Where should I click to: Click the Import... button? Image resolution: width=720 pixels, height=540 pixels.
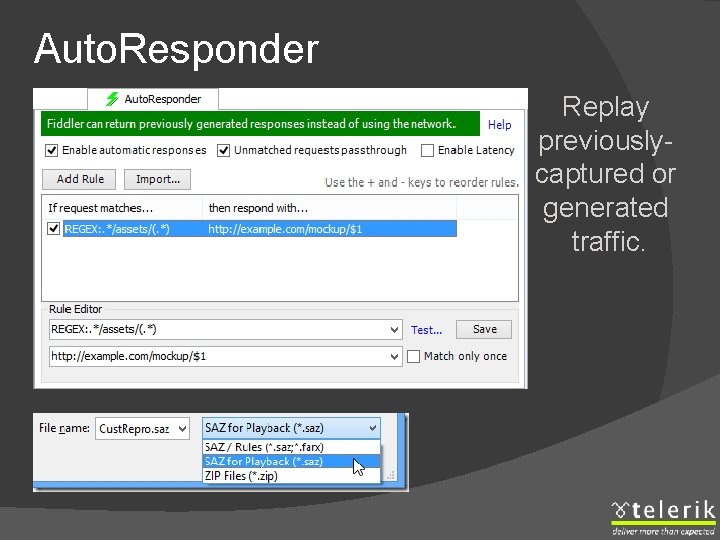[x=158, y=179]
